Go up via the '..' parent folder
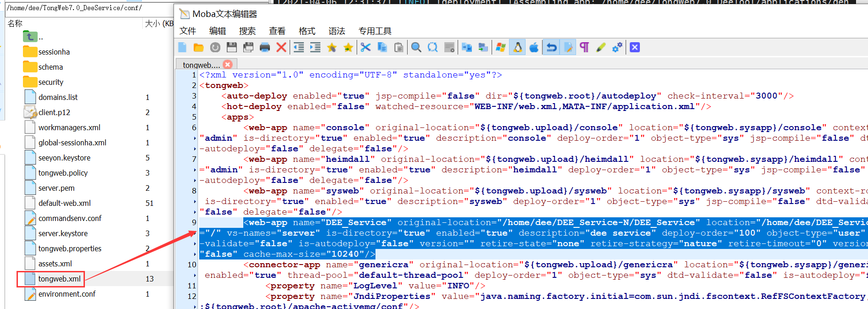 point(33,37)
